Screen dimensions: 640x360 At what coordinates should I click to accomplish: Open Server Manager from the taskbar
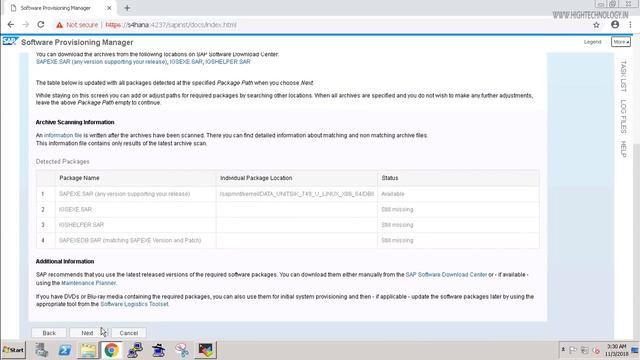pos(41,350)
